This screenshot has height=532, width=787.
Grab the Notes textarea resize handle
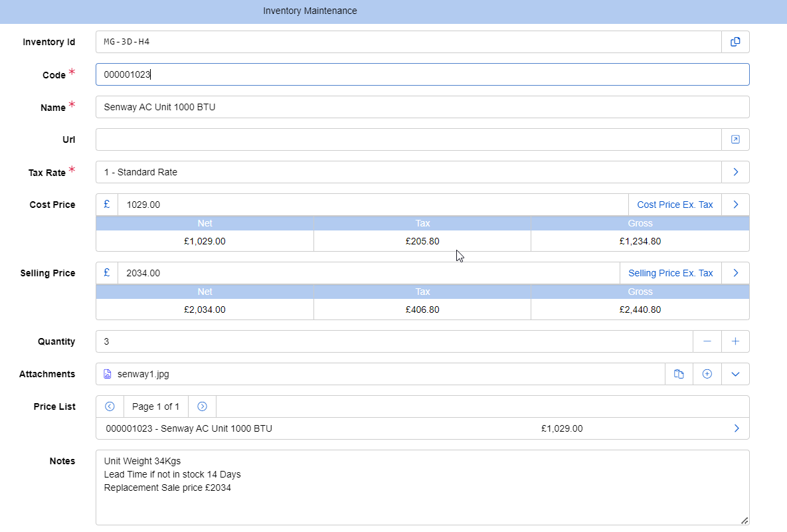pos(745,521)
